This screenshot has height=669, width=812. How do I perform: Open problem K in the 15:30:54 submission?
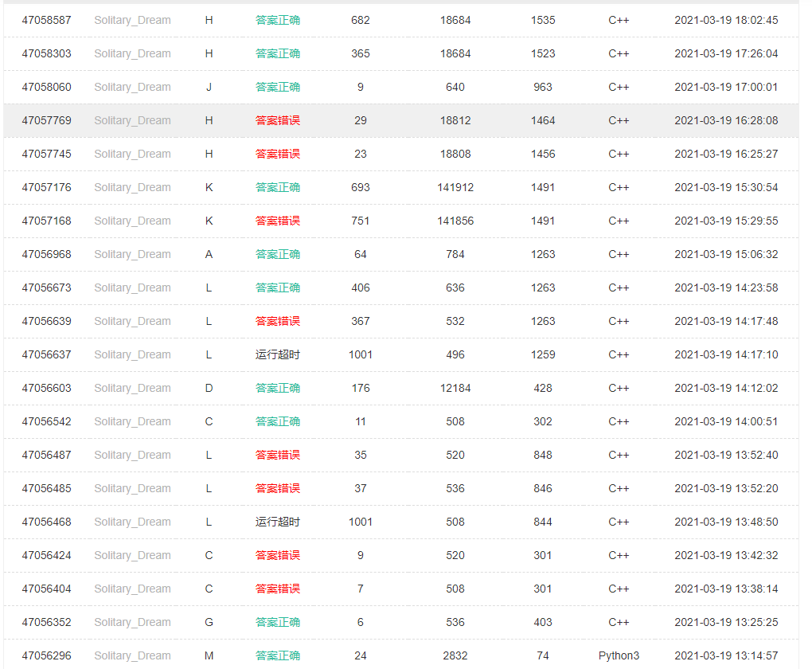click(x=209, y=187)
